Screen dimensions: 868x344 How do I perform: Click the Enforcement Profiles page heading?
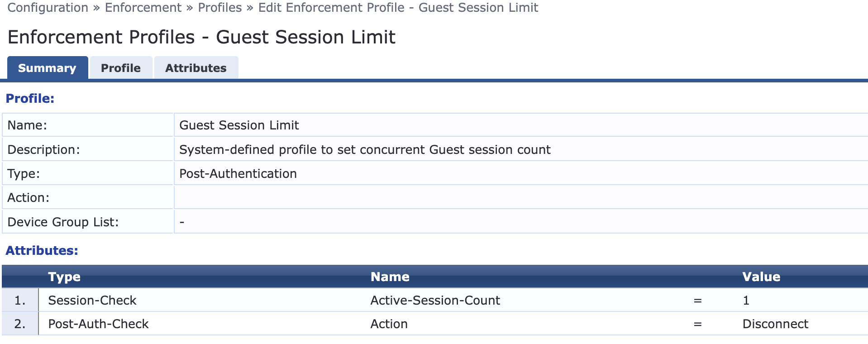point(201,37)
